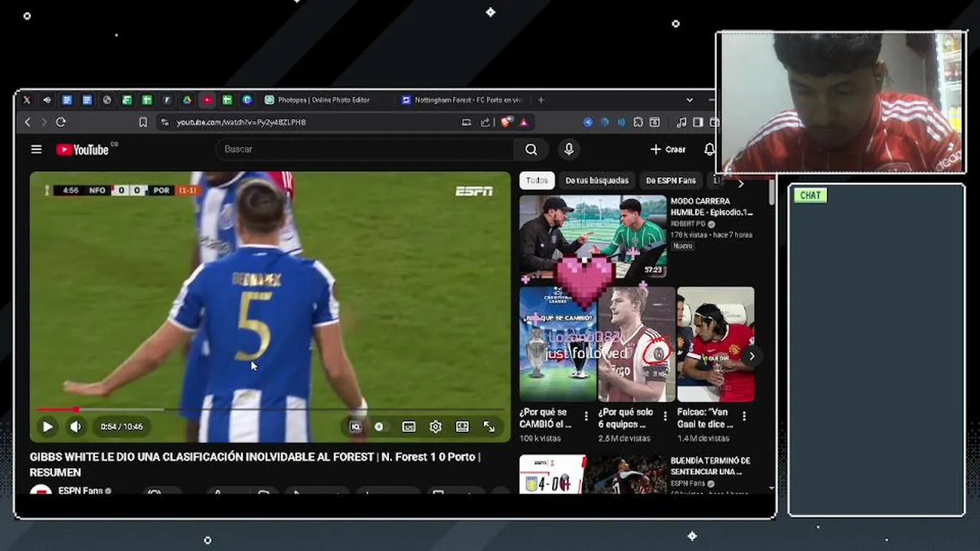The width and height of the screenshot is (980, 551).
Task: Switch to the Google Drive tab
Action: coord(187,100)
